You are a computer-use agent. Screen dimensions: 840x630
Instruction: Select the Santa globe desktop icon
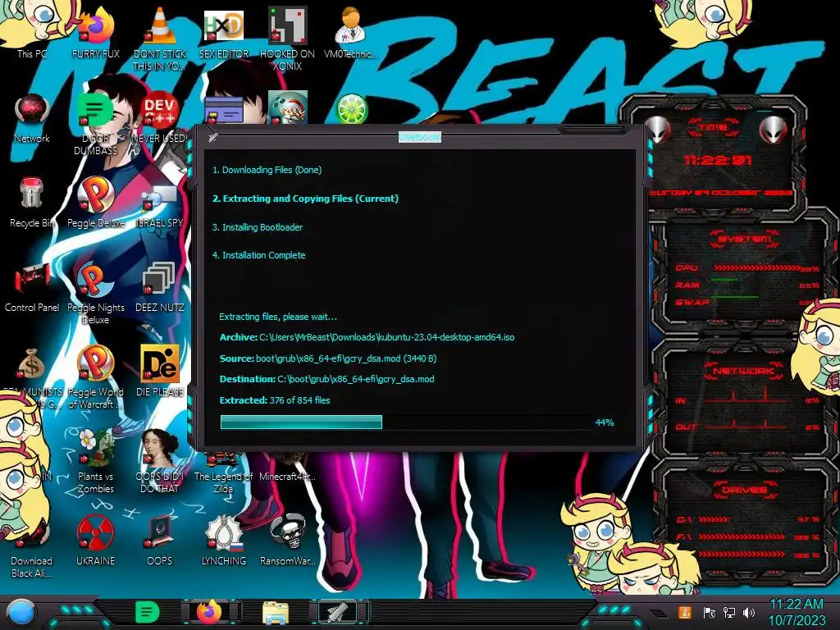(x=288, y=107)
